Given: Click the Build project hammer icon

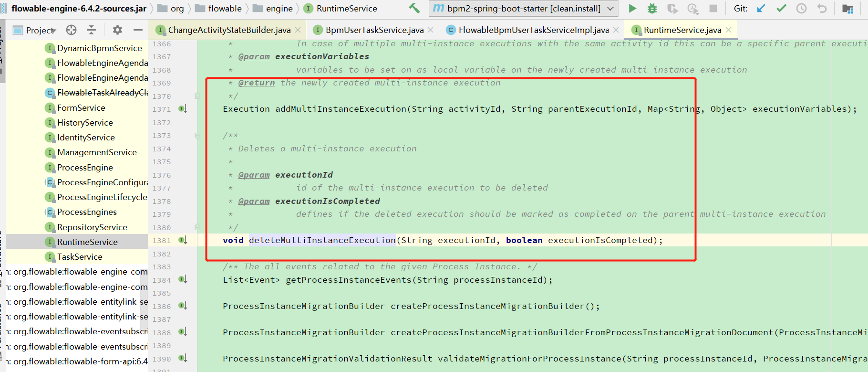Looking at the screenshot, I should coord(414,8).
